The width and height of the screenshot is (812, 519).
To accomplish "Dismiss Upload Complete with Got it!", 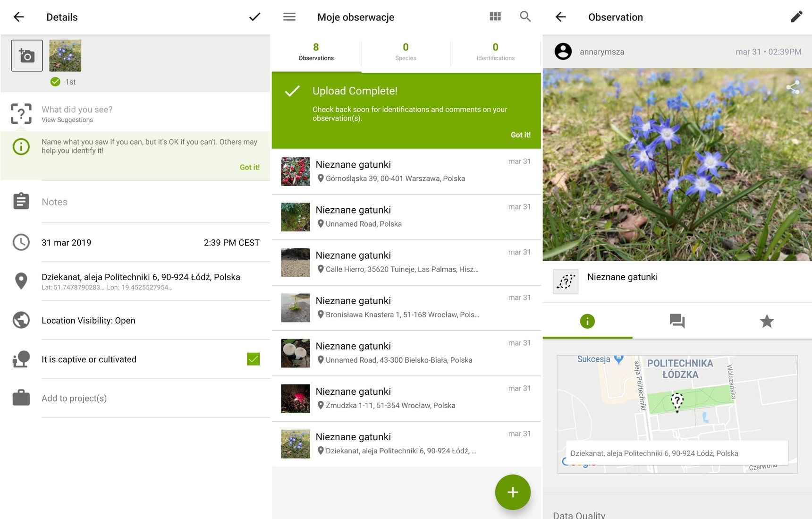I will (x=520, y=135).
